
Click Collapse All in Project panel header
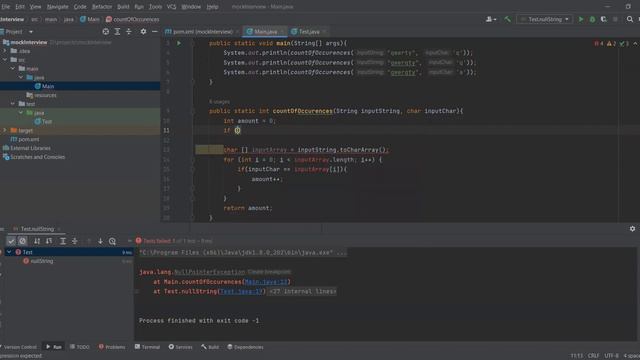click(x=129, y=31)
